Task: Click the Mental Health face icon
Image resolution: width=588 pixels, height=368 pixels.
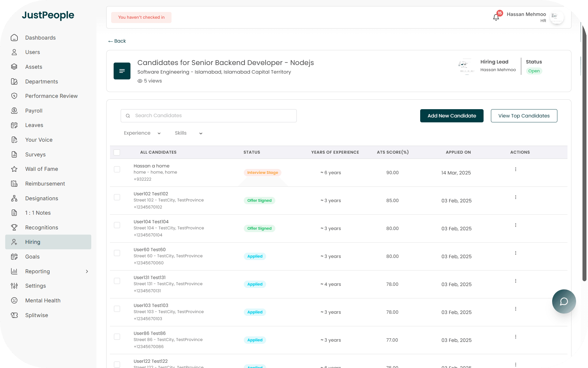Action: point(14,301)
